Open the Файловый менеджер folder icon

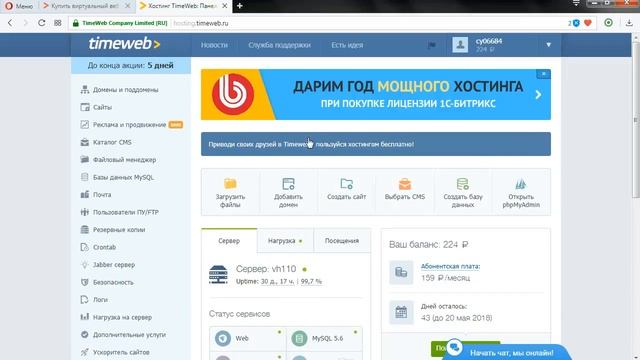pyautogui.click(x=84, y=160)
